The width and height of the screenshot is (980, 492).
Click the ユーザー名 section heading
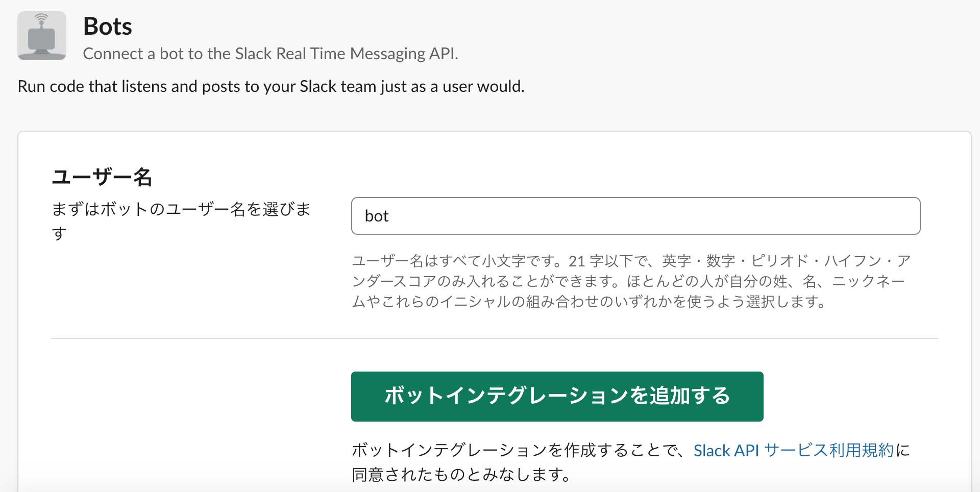pyautogui.click(x=102, y=177)
